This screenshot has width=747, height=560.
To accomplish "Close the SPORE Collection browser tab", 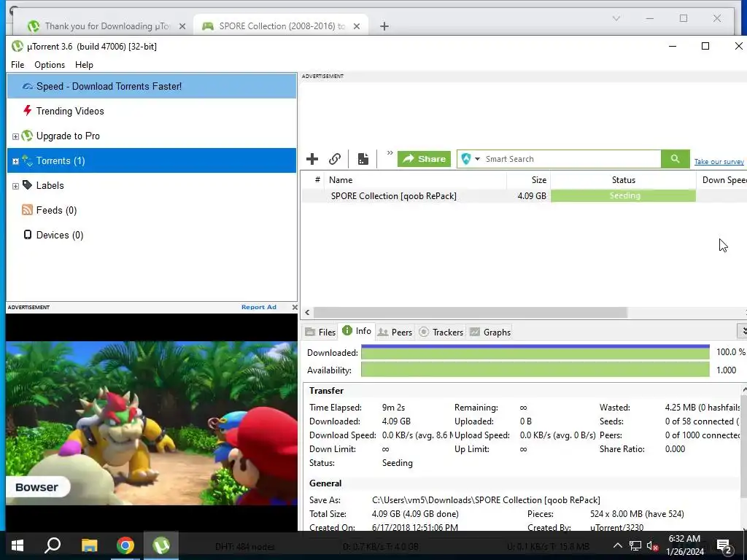I will [x=356, y=27].
